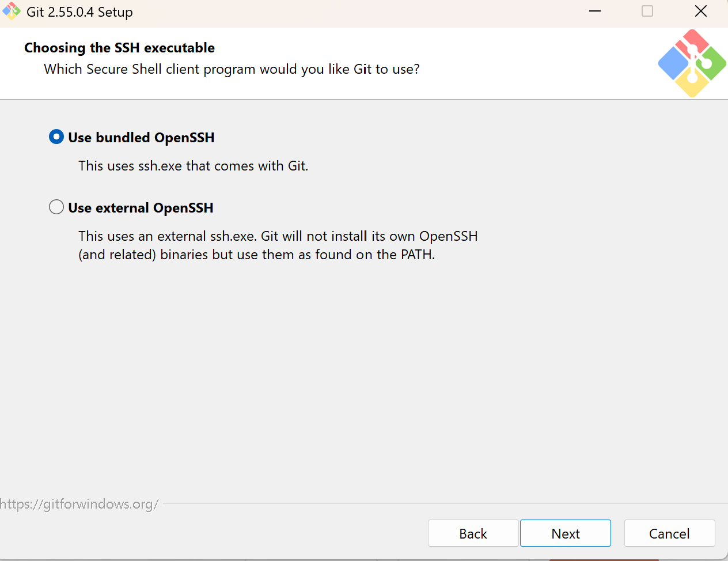Continue with the Next button
This screenshot has height=561, width=728.
(x=566, y=533)
